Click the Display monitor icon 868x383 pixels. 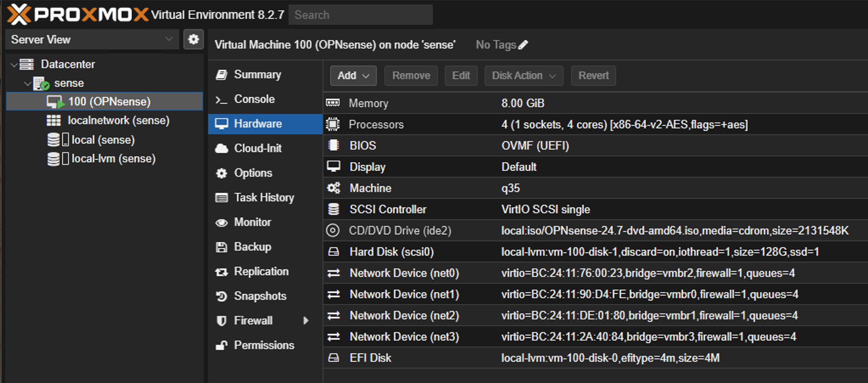click(333, 166)
